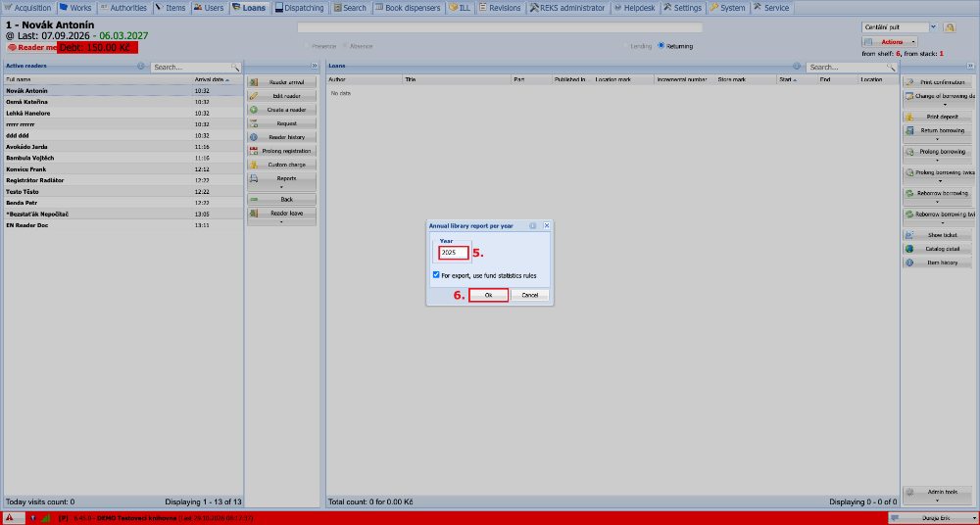
Task: Click the search magnifier in the Active readers search
Action: pos(235,67)
